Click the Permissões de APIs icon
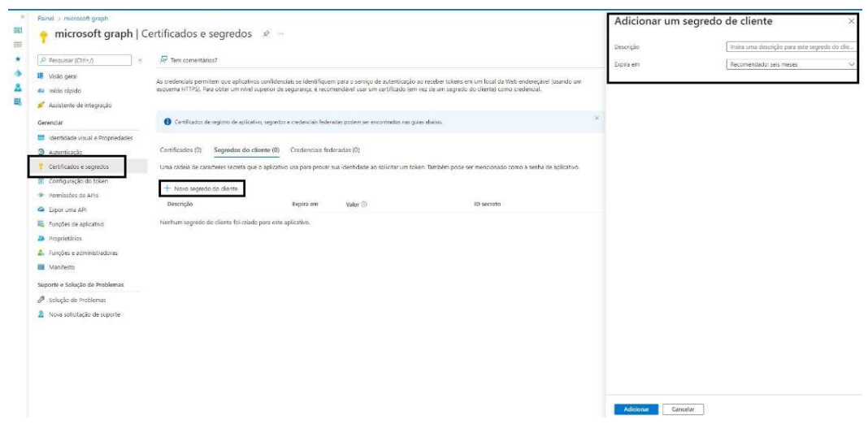Viewport: 868px width, 437px height. pos(41,195)
